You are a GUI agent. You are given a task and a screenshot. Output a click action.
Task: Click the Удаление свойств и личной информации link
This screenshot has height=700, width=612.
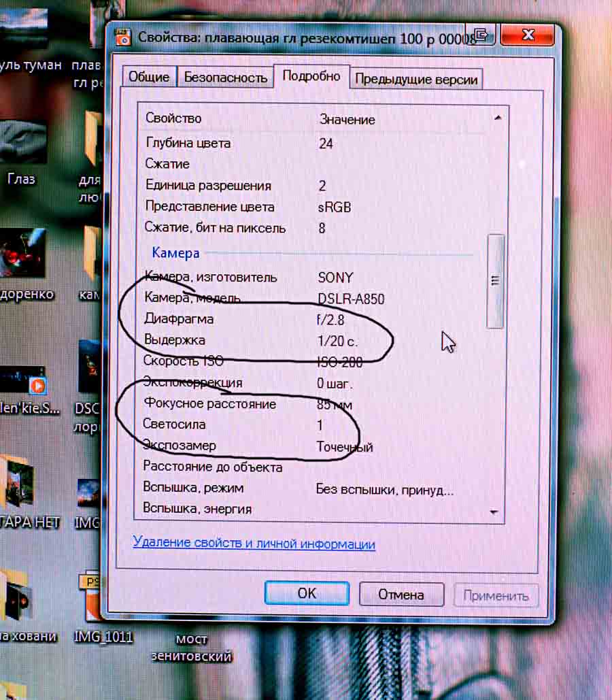254,544
